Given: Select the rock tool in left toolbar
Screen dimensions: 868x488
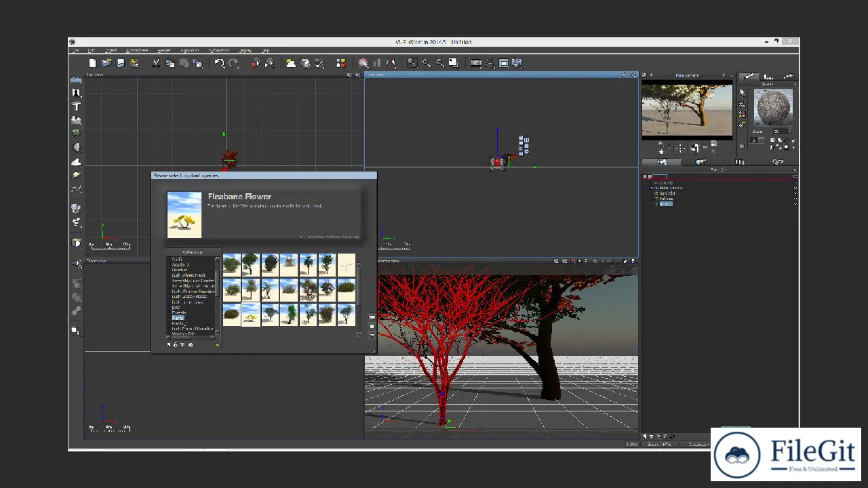Looking at the screenshot, I should pos(76,147).
